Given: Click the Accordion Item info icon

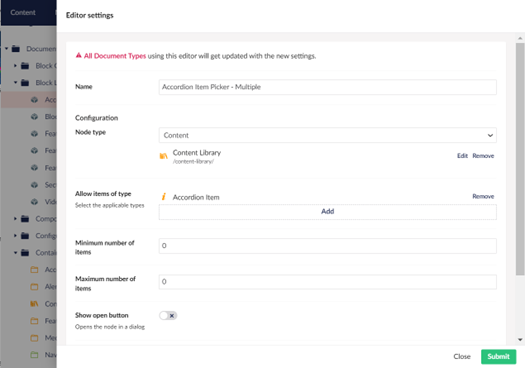Looking at the screenshot, I should [x=163, y=197].
